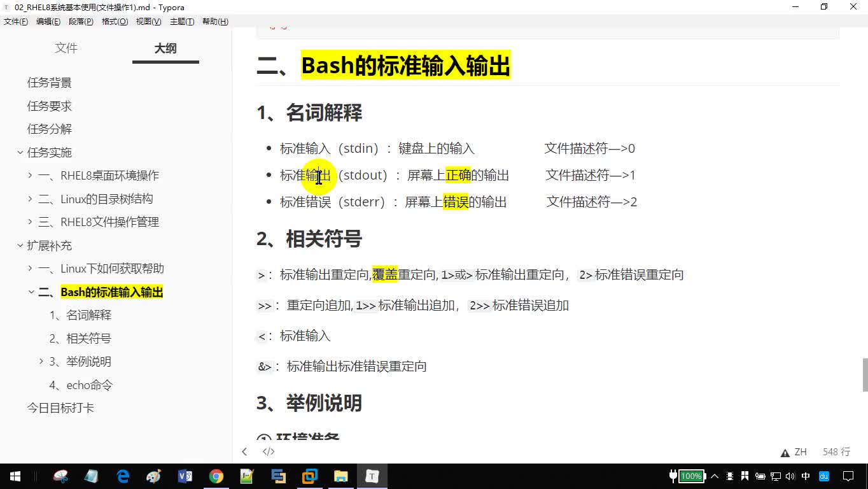Viewport: 868px width, 489px height.
Task: Click the &> inline code symbol
Action: [265, 367]
